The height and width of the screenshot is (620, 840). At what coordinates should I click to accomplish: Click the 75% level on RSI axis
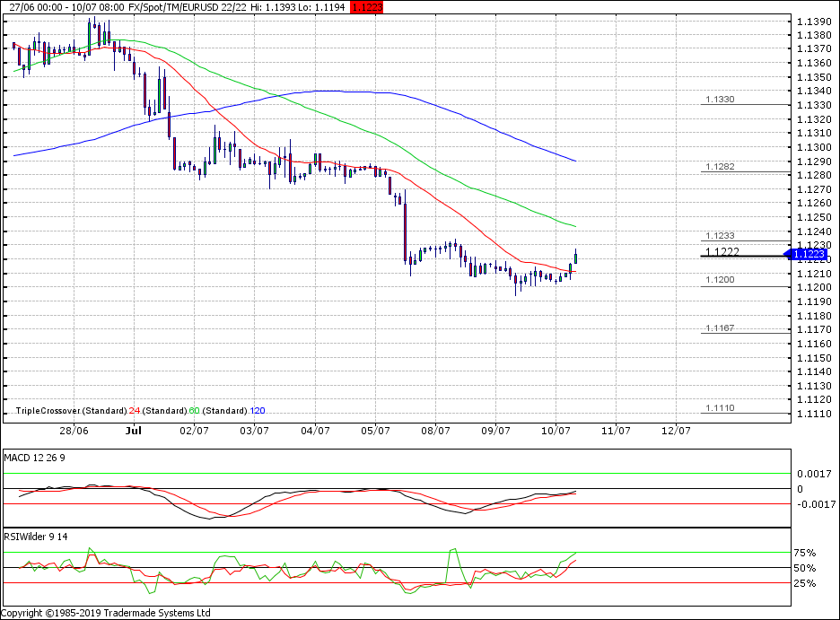pos(805,553)
